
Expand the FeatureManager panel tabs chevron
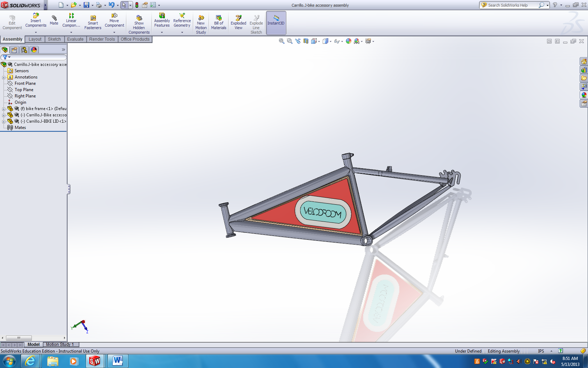point(63,50)
